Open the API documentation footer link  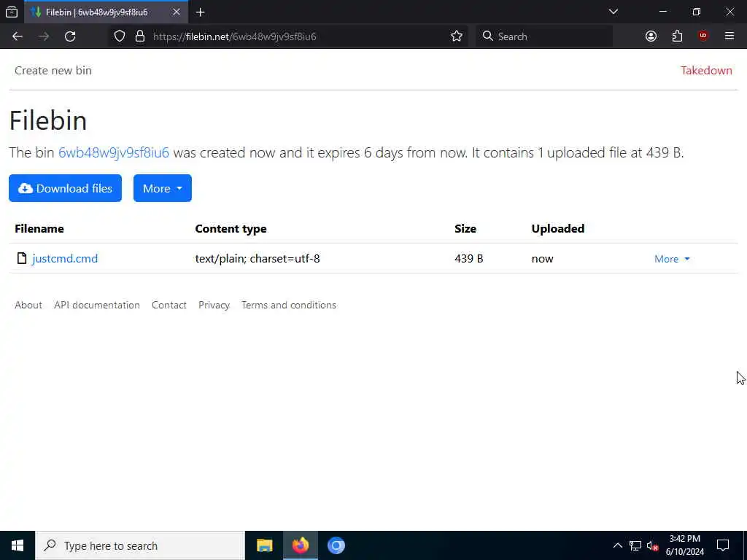[x=97, y=305]
